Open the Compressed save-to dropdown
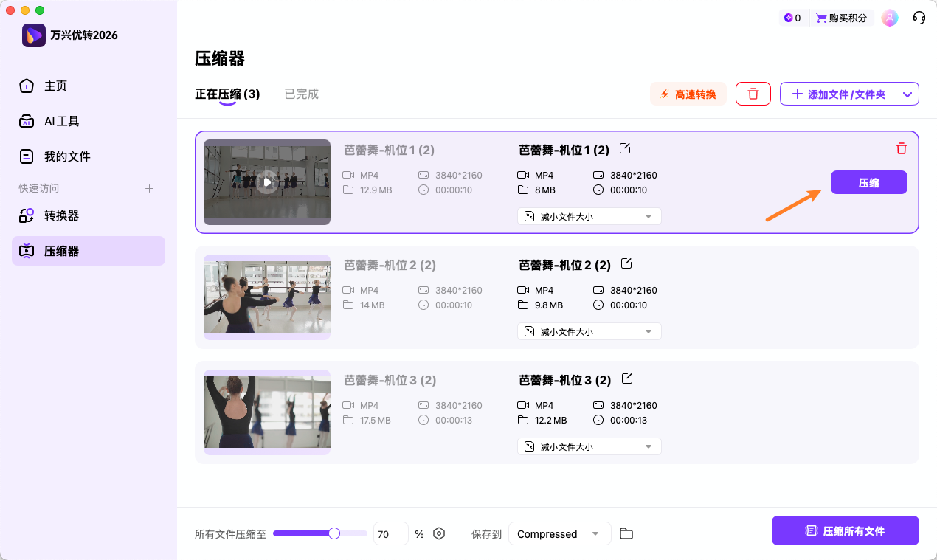Screen dimensions: 937x560 [559, 533]
